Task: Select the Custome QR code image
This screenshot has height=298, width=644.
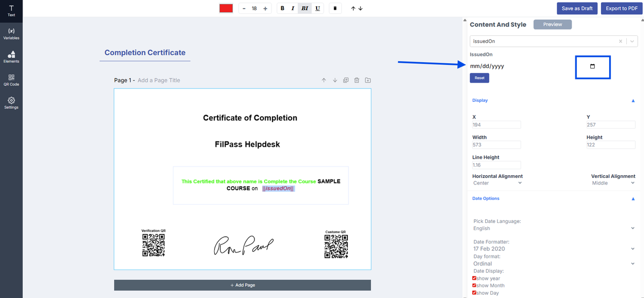Action: pyautogui.click(x=336, y=247)
